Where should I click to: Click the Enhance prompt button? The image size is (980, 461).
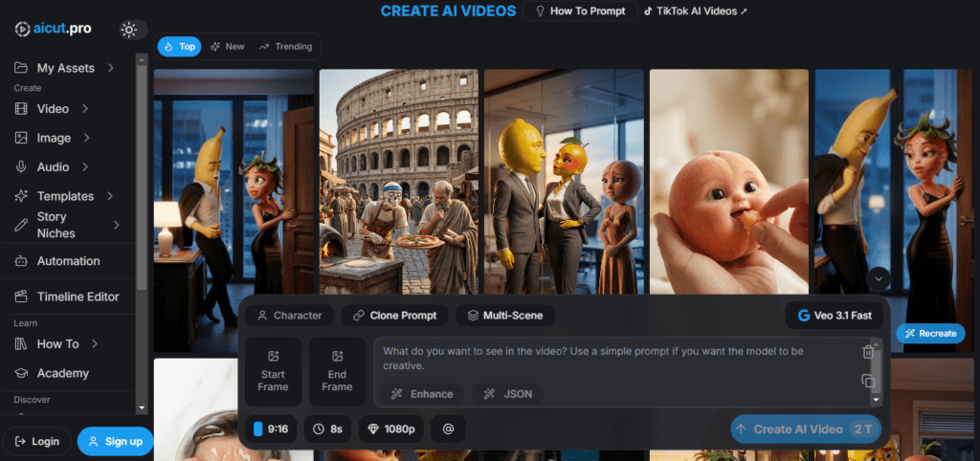422,394
